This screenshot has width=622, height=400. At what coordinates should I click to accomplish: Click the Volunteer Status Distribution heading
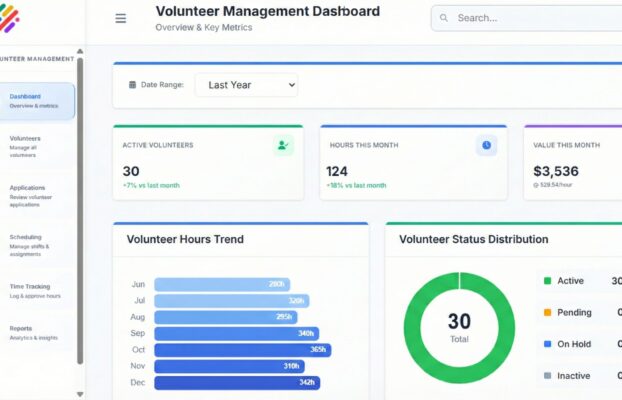(474, 239)
